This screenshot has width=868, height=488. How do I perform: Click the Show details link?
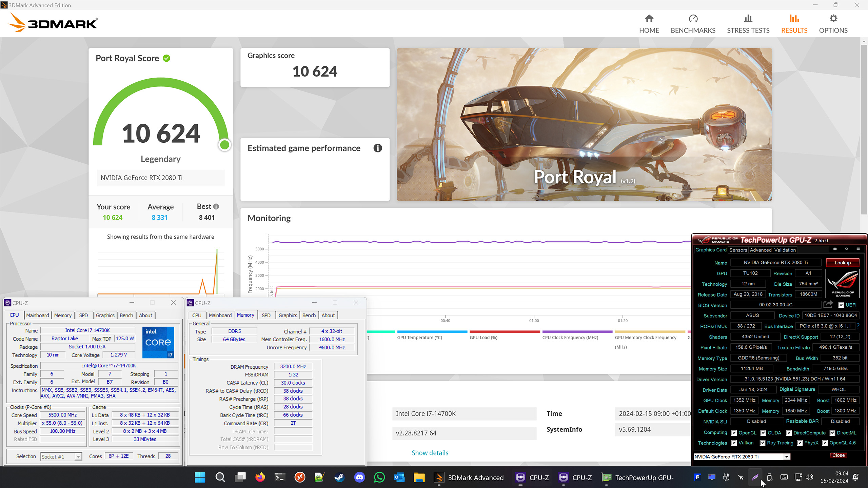(430, 453)
